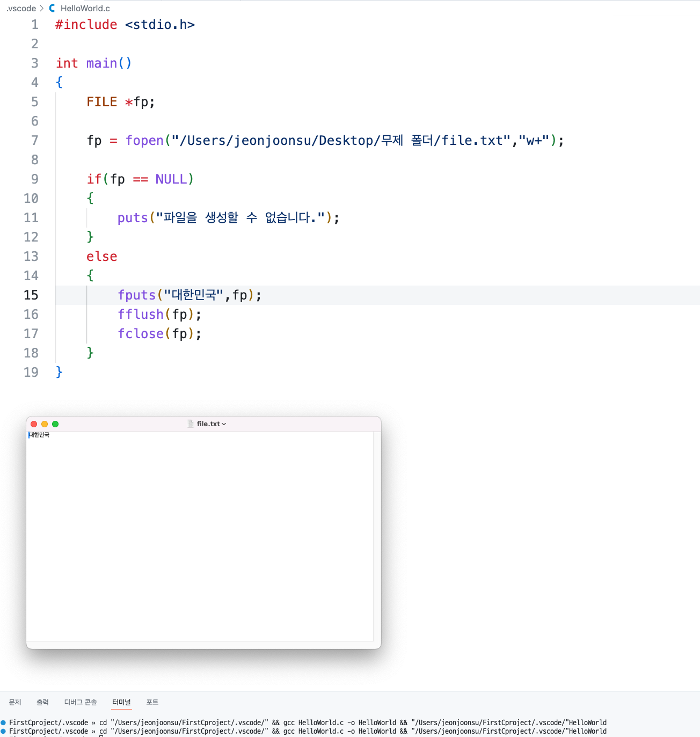Select the 터미널 panel tab
Viewport: 700px width, 737px height.
click(121, 702)
